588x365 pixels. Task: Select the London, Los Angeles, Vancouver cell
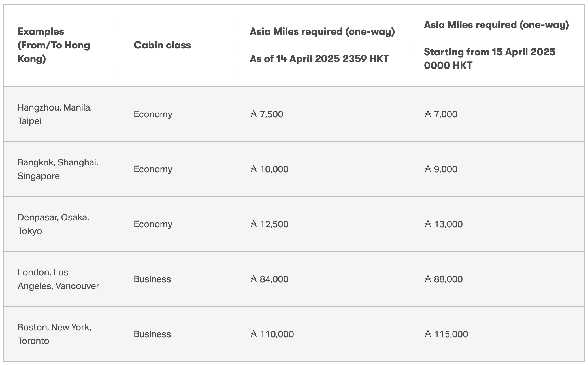[58, 279]
